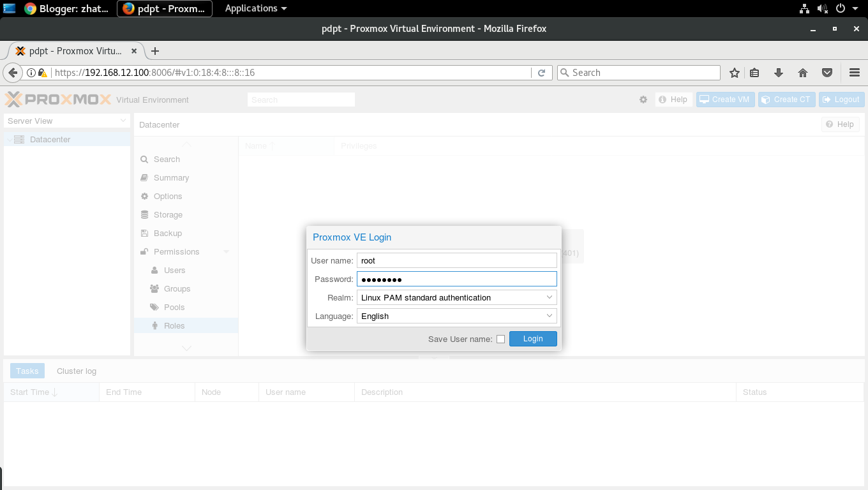Open a new Firefox tab
The width and height of the screenshot is (868, 490).
[154, 51]
